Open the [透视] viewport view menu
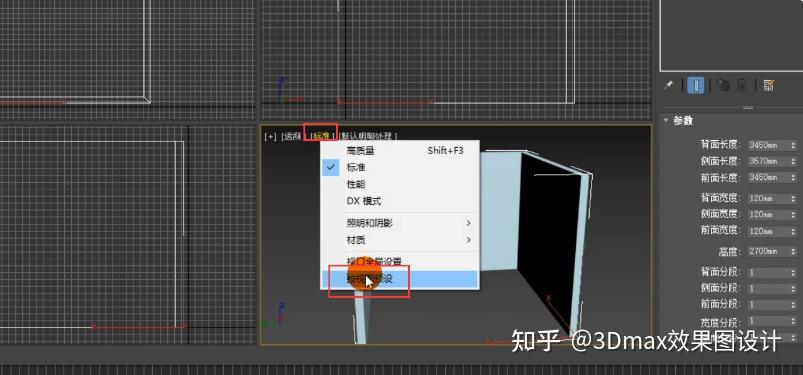 (x=292, y=136)
